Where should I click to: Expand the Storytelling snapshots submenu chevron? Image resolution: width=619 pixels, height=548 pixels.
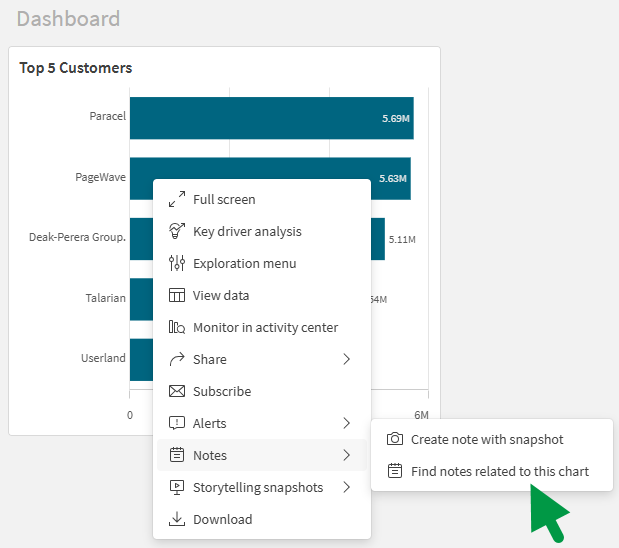347,487
